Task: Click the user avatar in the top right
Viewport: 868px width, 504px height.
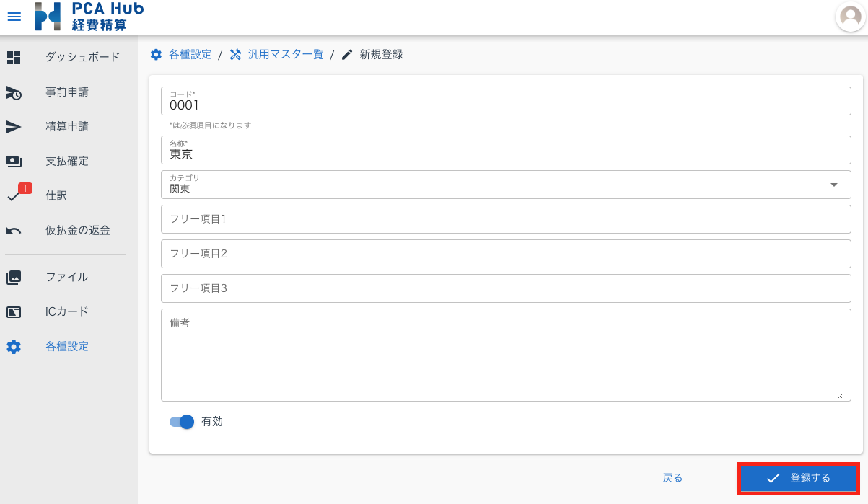Action: pos(849,18)
